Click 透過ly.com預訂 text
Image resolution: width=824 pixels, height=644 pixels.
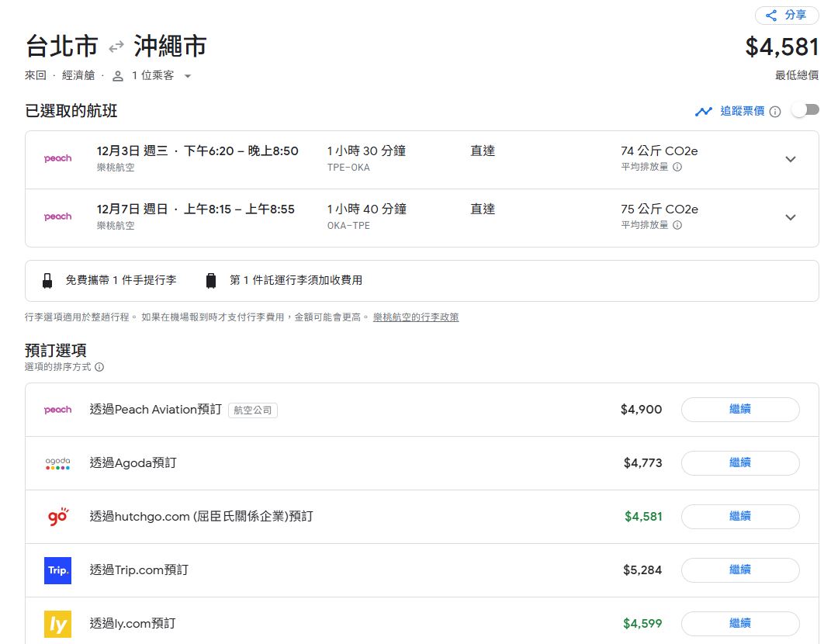133,624
